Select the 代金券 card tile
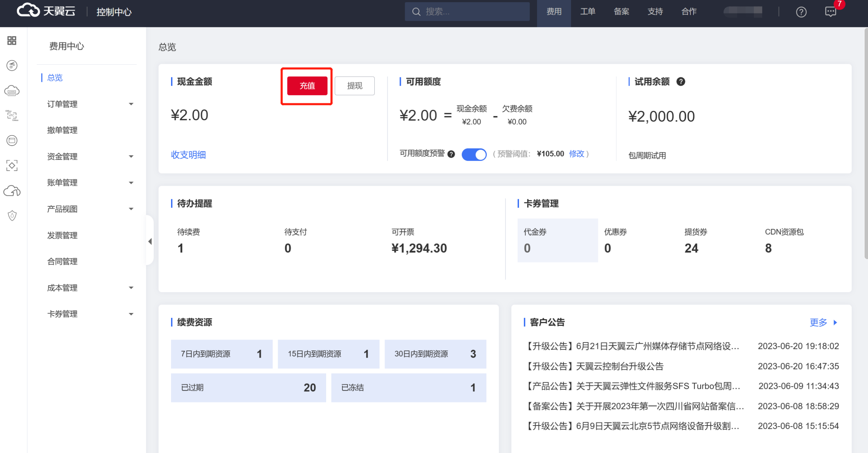The image size is (868, 453). coord(557,240)
